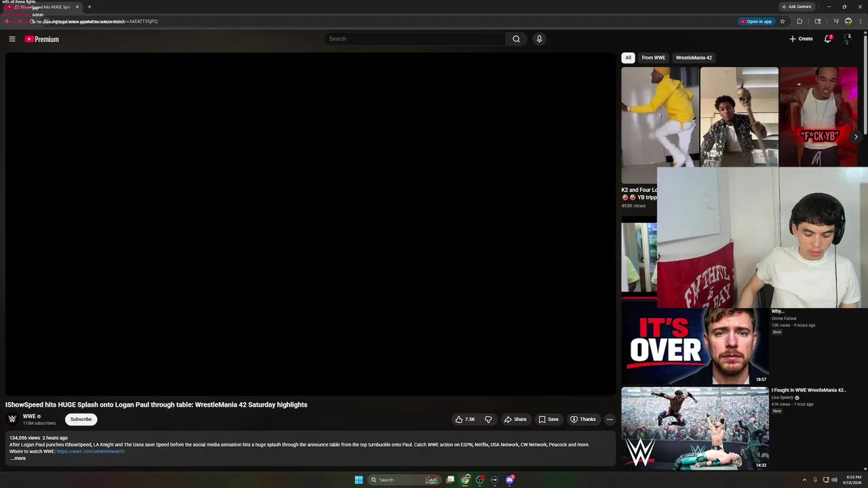This screenshot has height=488, width=868.
Task: Open Windows Start menu
Action: [359, 480]
